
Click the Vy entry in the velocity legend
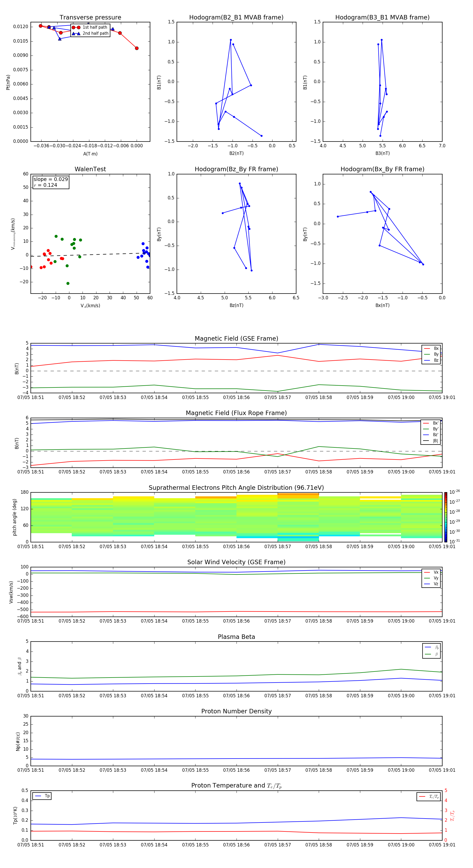(431, 578)
